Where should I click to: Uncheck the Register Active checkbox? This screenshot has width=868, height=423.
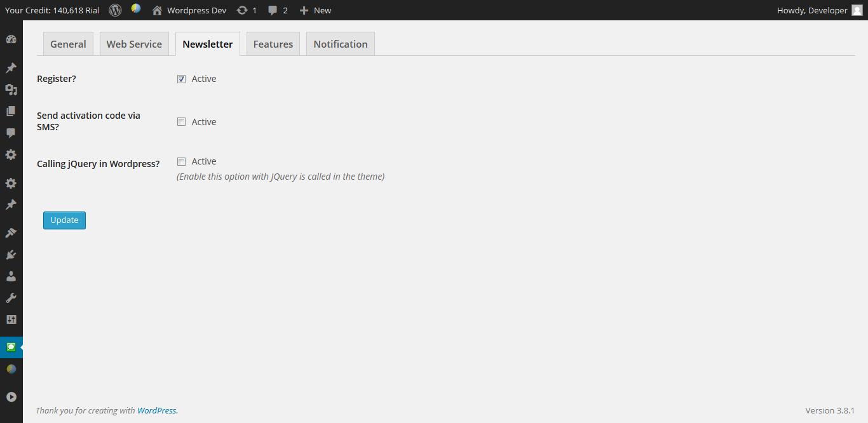181,79
